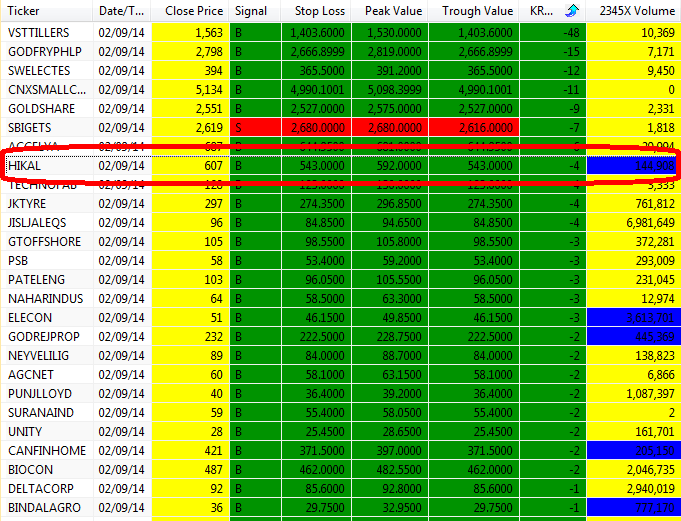Select the JISLJALEQS ticker
This screenshot has height=521, width=681.
point(37,223)
